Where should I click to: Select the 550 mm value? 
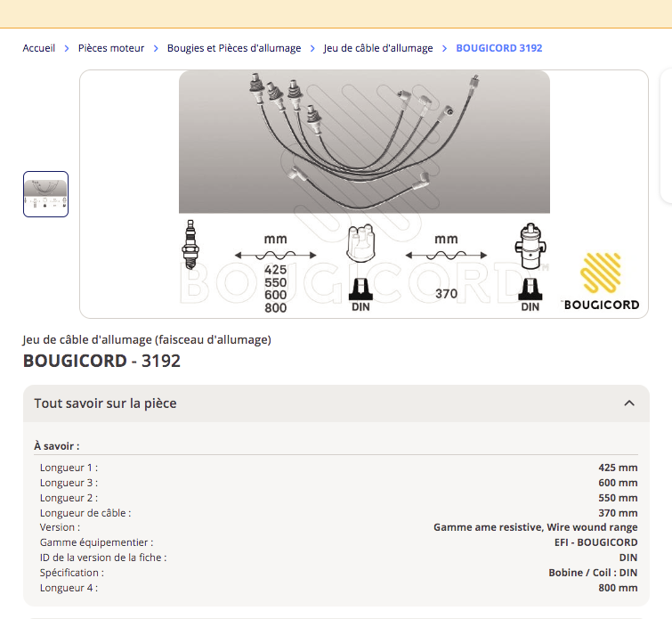(618, 498)
